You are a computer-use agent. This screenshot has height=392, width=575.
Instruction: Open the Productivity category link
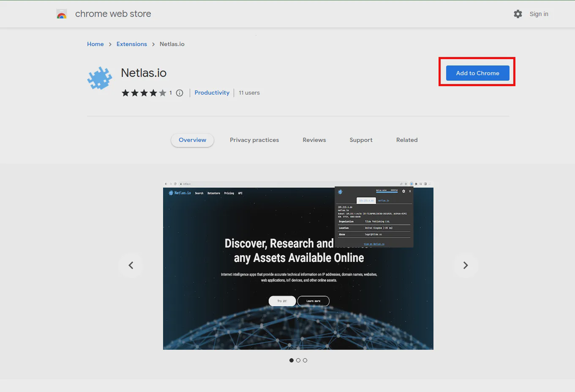point(212,93)
